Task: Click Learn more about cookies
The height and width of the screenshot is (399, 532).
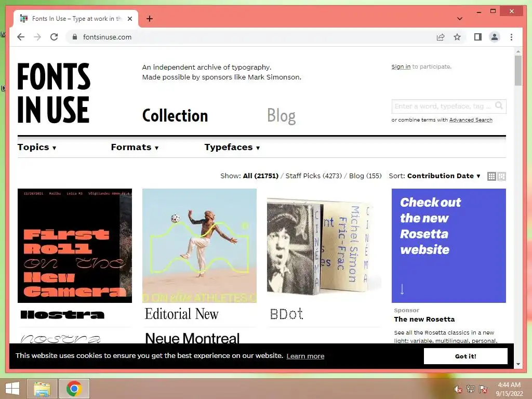Action: tap(305, 356)
